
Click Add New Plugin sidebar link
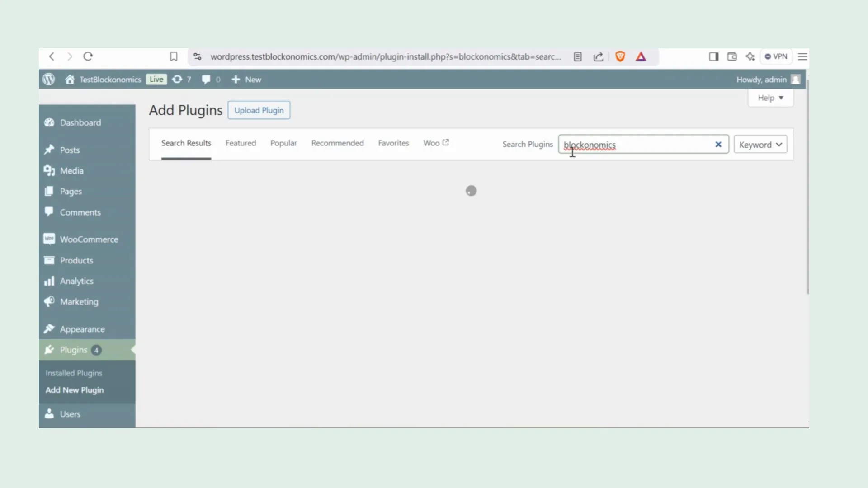click(x=74, y=389)
